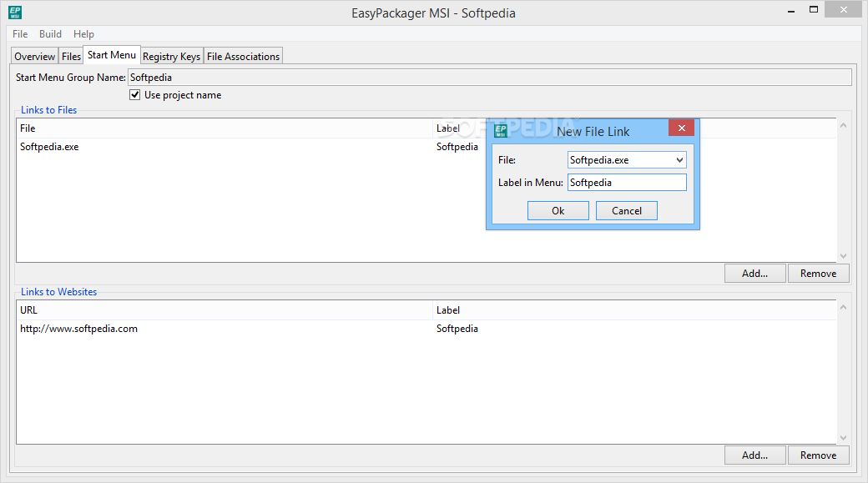Select the Softpedia.exe row in Links to Files
Image resolution: width=868 pixels, height=483 pixels.
pos(426,147)
